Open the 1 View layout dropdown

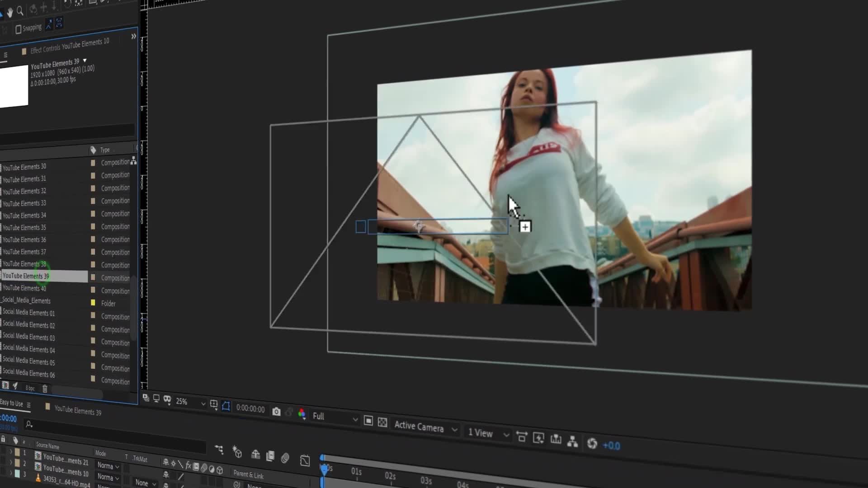(488, 433)
